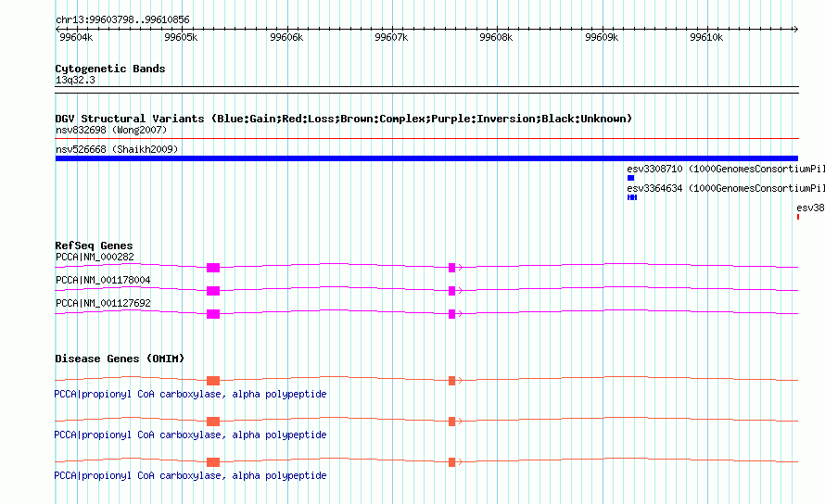The image size is (825, 504).
Task: Open the RefSeq Genes track title
Action: tap(94, 246)
